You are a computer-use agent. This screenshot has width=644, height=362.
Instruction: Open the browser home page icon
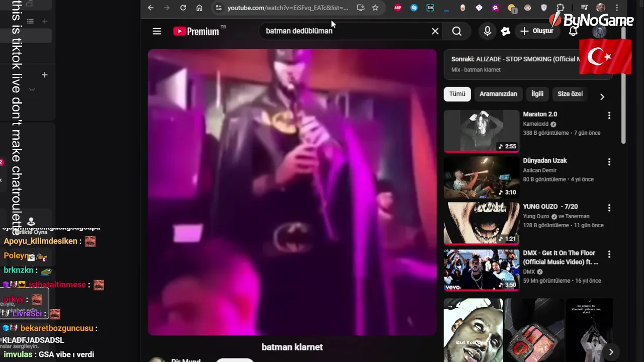coord(199,8)
